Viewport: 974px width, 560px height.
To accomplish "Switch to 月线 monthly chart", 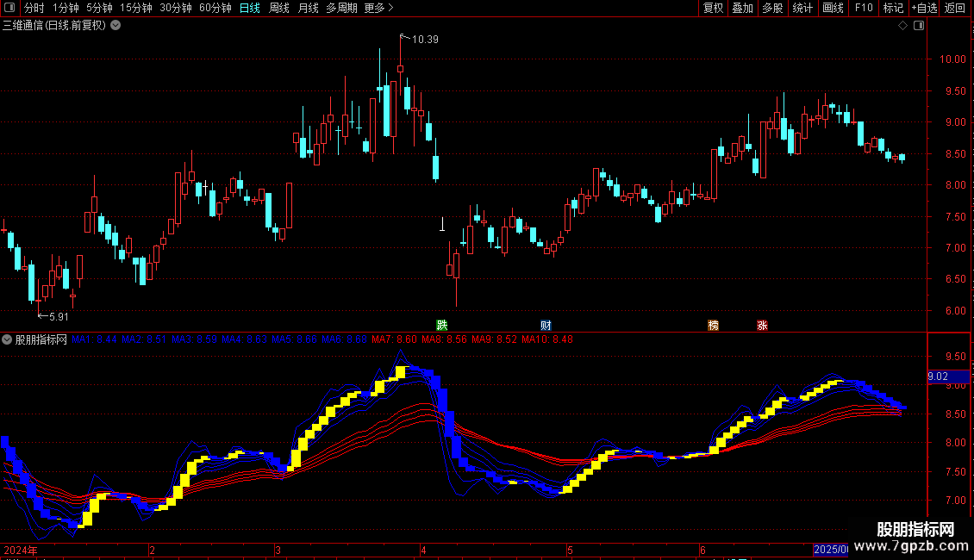I will (x=308, y=8).
